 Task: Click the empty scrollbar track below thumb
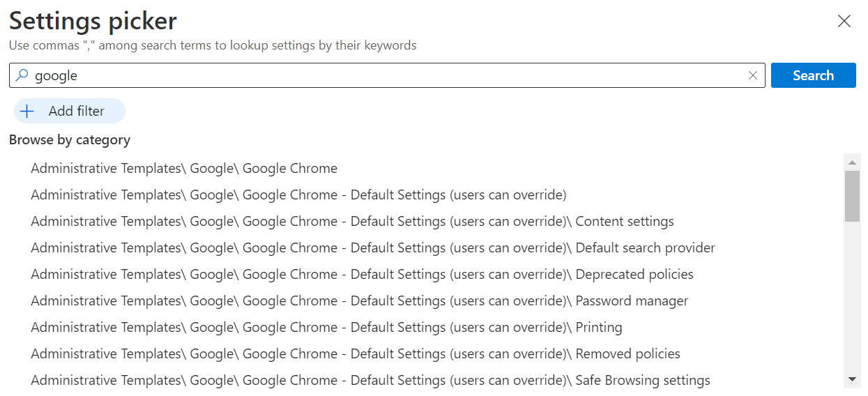852,300
